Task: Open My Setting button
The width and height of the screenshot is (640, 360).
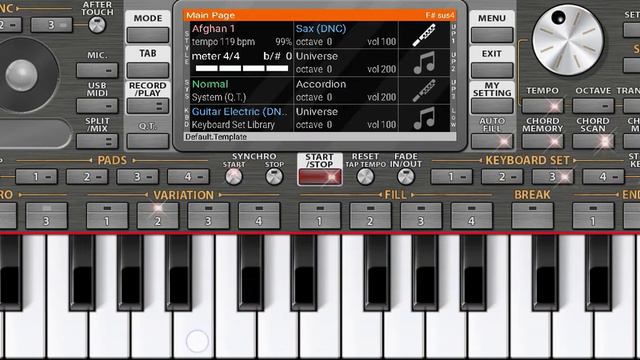Action: pos(492,106)
